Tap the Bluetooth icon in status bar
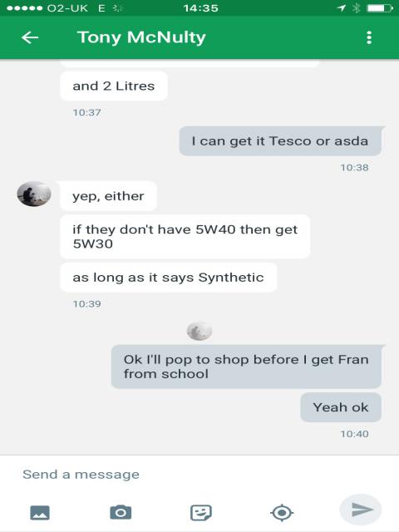The height and width of the screenshot is (532, 399). tap(357, 7)
